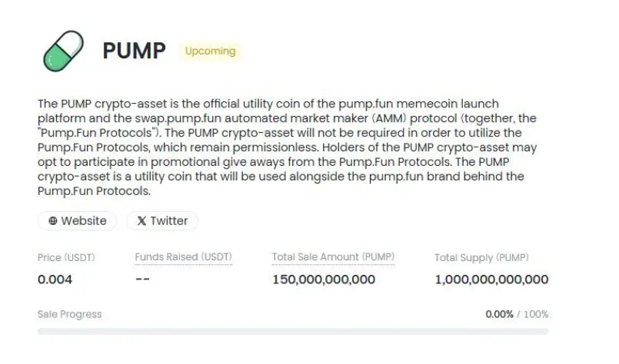Image resolution: width=619 pixels, height=364 pixels.
Task: Click the X logo on the Twitter button
Action: [x=141, y=221]
